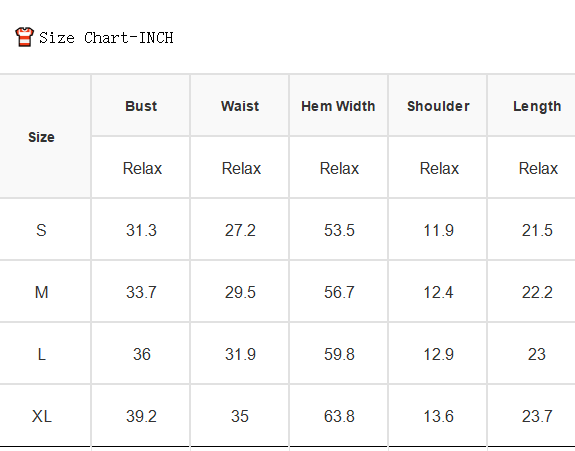
Task: Click the 59.8 hem width value
Action: point(339,354)
